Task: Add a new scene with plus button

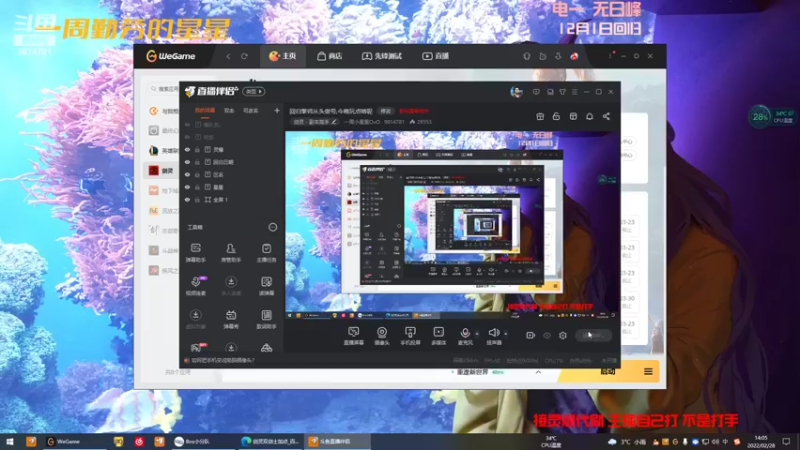Action: tap(277, 110)
